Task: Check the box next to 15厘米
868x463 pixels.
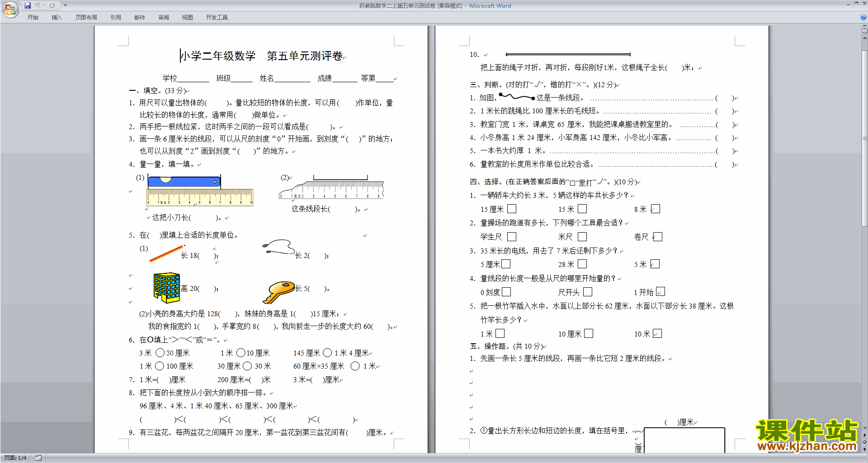Action: click(x=512, y=209)
